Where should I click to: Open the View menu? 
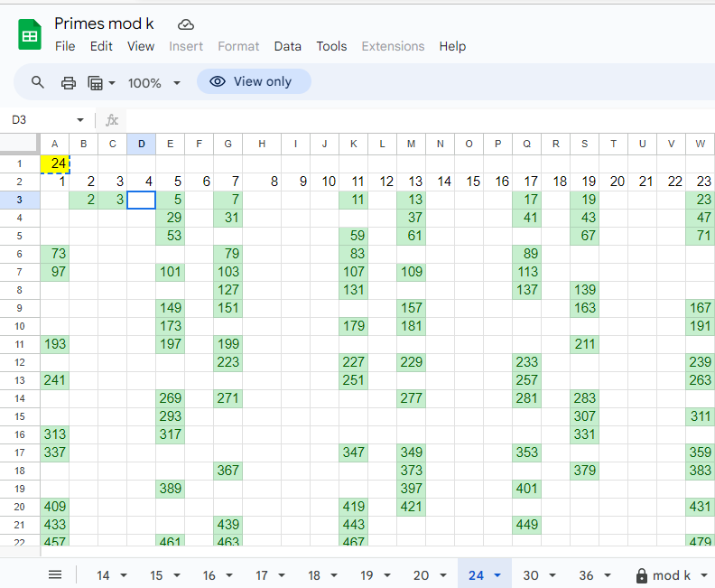coord(141,46)
